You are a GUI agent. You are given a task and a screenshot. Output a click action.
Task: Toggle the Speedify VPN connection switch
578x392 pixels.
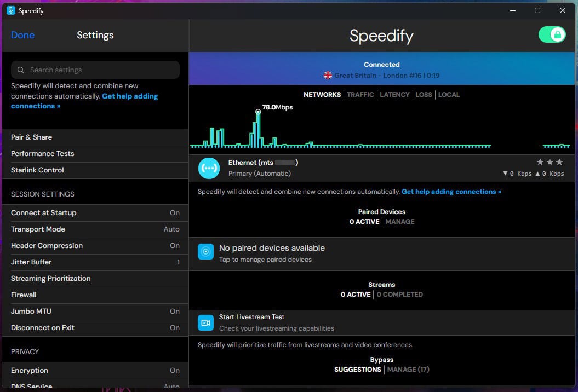click(x=552, y=35)
